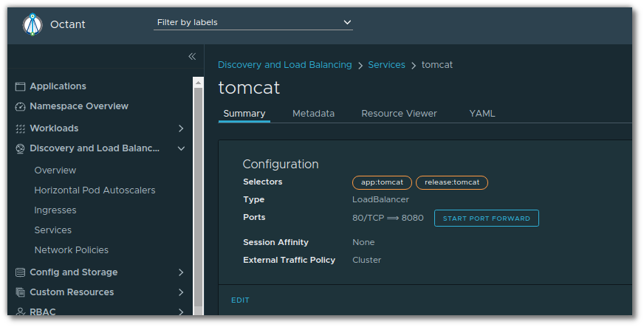Click the Workloads grid icon
Viewport: 644px width, 327px height.
tap(20, 129)
